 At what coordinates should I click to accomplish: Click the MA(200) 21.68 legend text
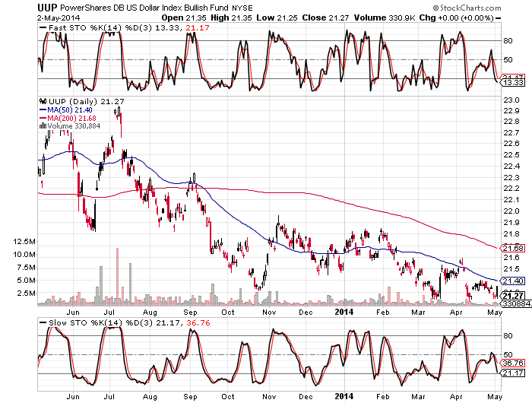(x=71, y=118)
